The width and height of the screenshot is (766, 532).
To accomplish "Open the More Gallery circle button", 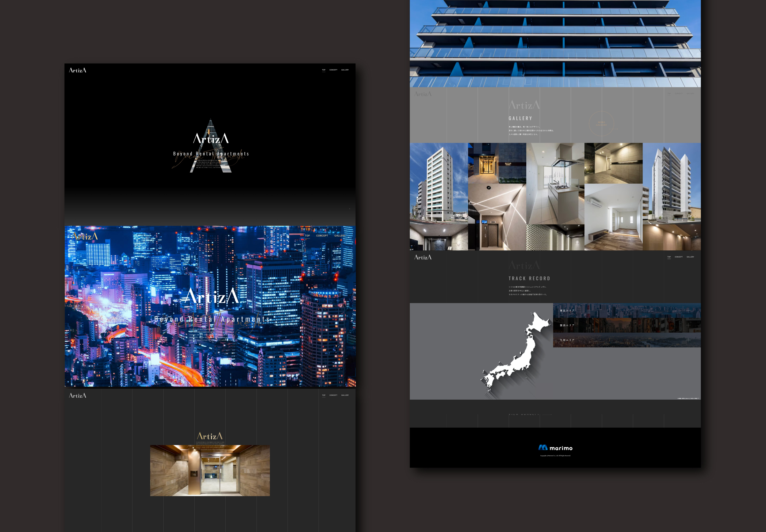I will click(601, 124).
